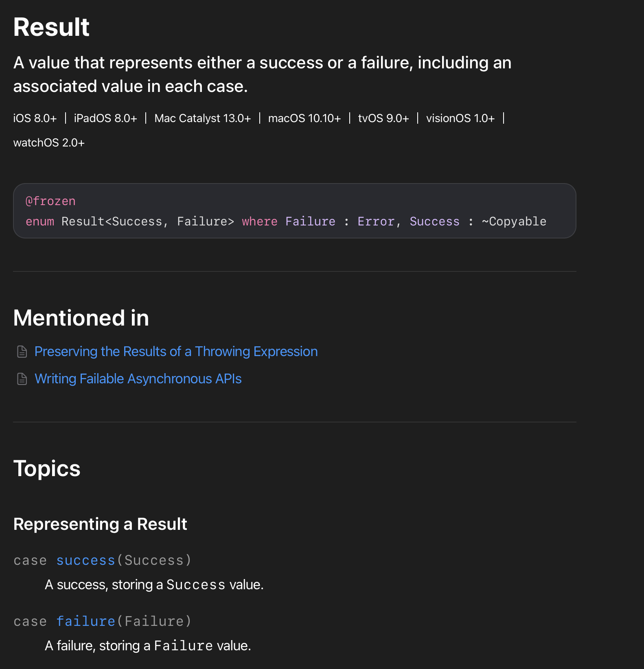This screenshot has height=669, width=644.
Task: Click purple Failure constraint in the declaration
Action: tap(310, 221)
